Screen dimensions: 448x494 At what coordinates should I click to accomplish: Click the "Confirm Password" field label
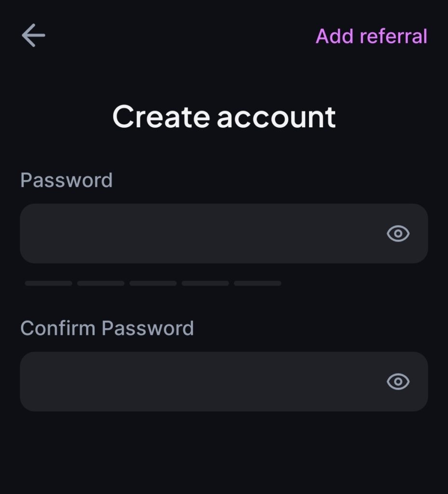pyautogui.click(x=107, y=329)
